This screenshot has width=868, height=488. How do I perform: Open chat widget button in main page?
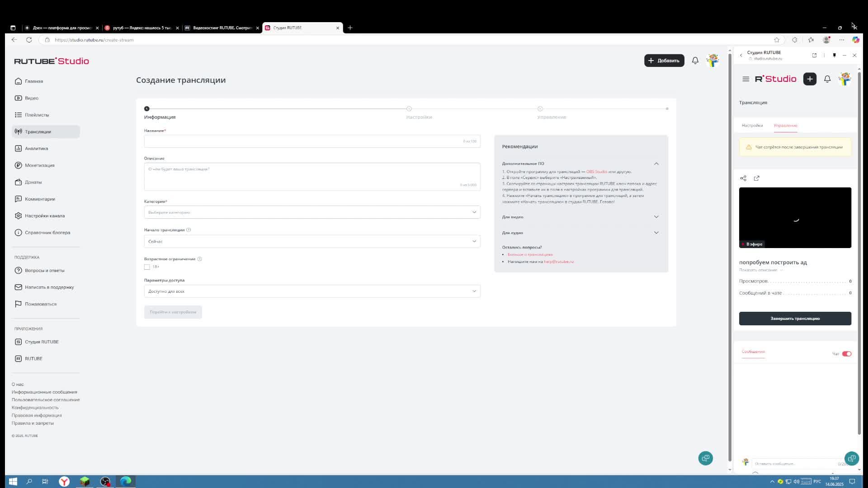(706, 458)
